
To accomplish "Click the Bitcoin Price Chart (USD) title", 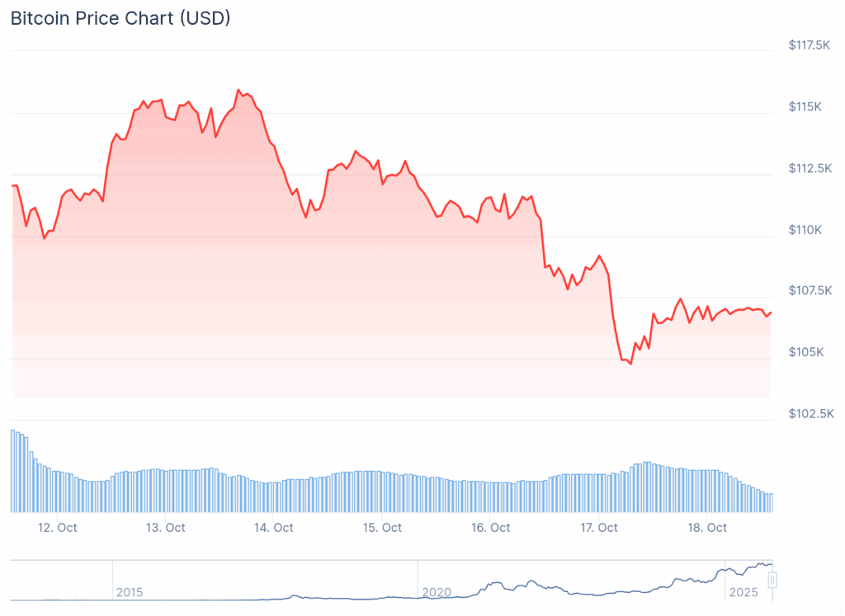I will [x=120, y=18].
